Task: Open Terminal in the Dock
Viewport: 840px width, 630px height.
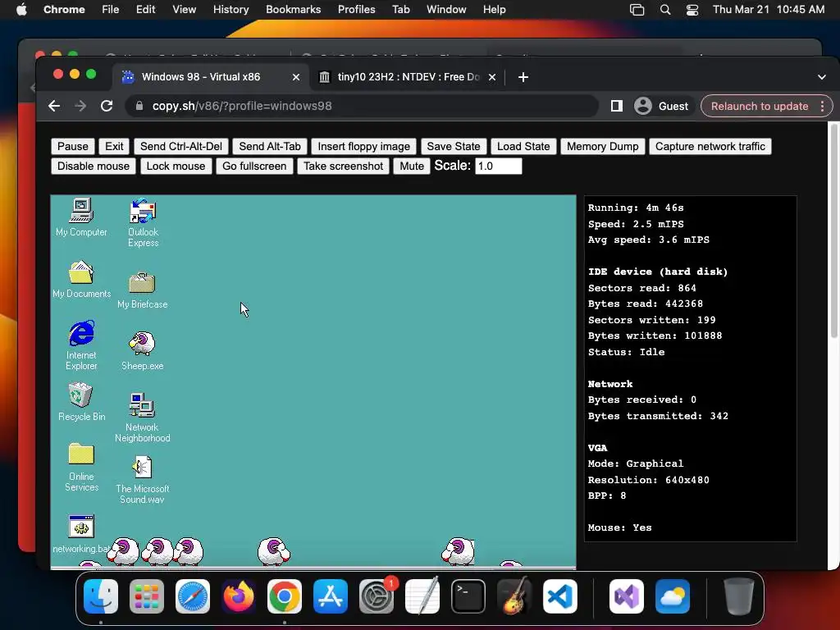Action: tap(468, 596)
